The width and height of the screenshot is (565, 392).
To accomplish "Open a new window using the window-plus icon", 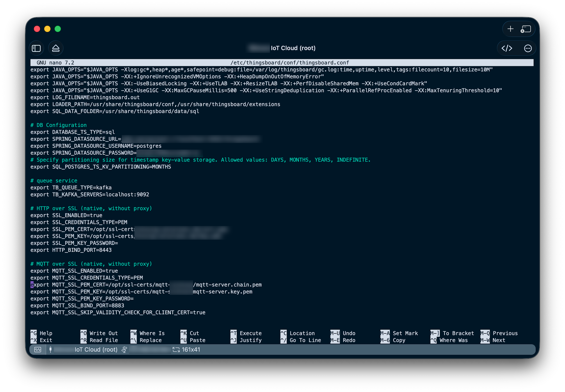I will [x=526, y=29].
